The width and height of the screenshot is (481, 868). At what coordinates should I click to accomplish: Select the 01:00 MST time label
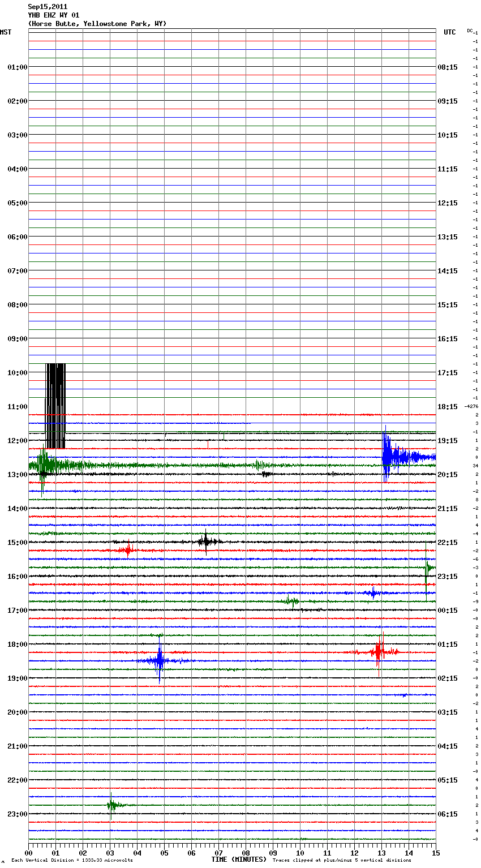(x=18, y=67)
